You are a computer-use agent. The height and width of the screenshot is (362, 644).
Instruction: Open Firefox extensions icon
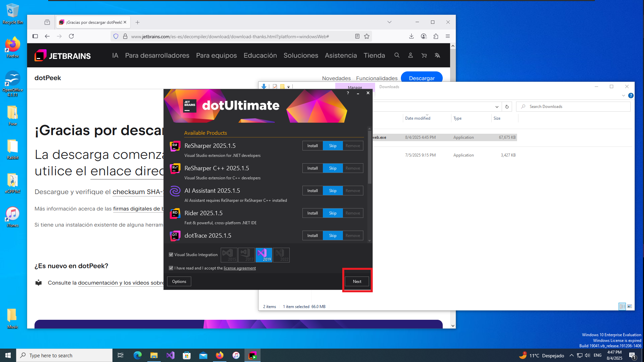436,36
